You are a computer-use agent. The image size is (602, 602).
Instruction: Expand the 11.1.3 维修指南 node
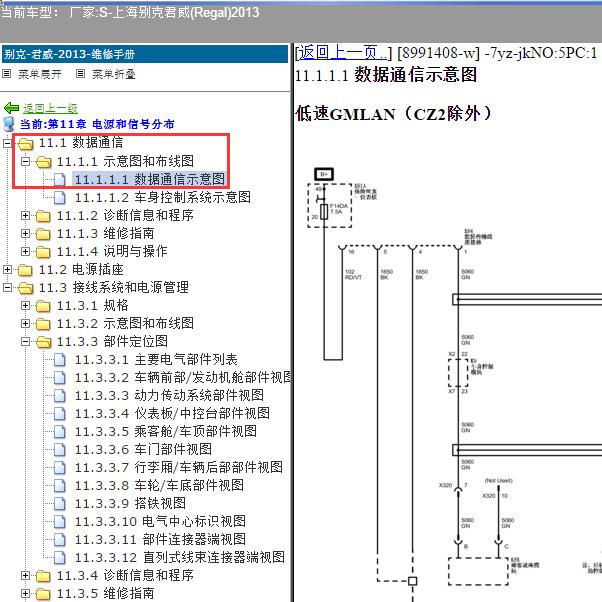(25, 233)
